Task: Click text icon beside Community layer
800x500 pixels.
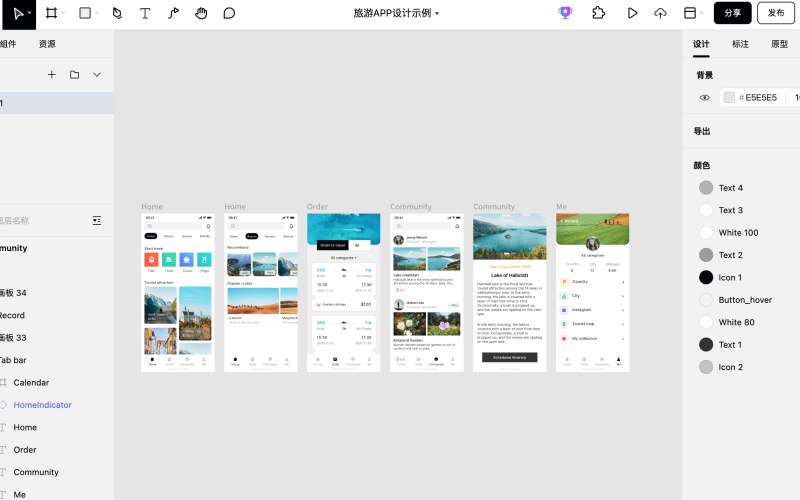Action: 3,472
